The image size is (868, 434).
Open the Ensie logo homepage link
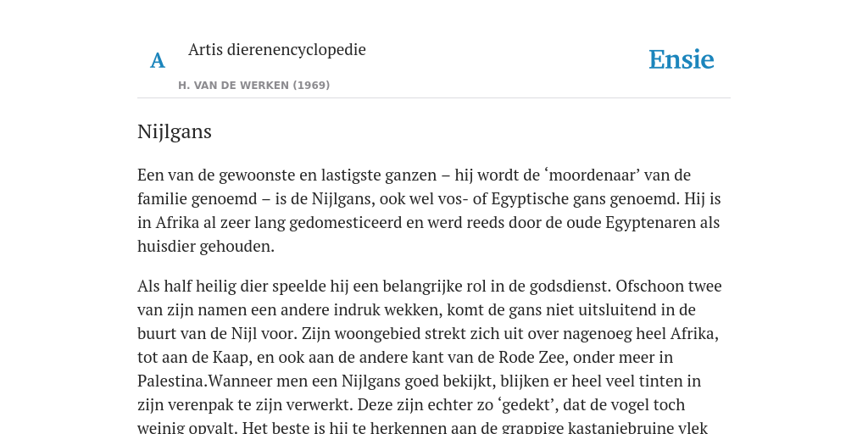click(x=682, y=59)
